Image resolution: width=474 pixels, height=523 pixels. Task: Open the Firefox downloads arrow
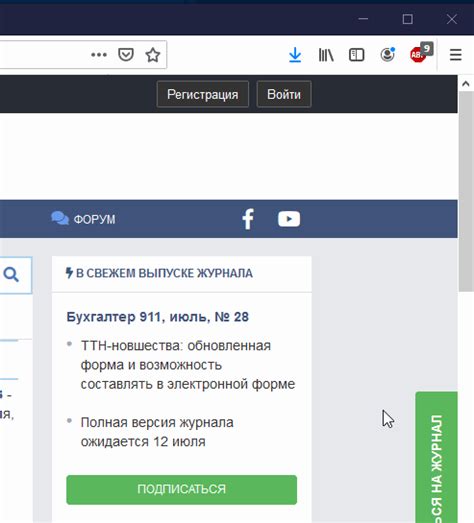295,55
